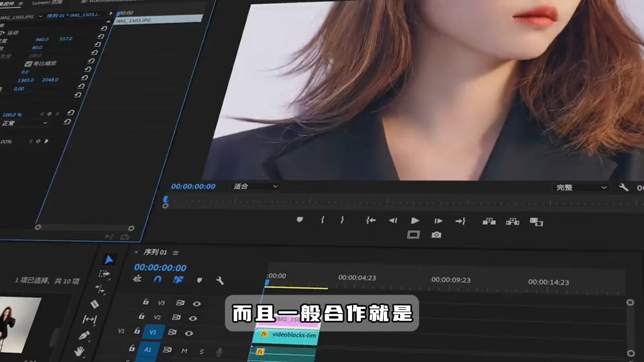
Task: Toggle lock on track V3
Action: click(145, 302)
